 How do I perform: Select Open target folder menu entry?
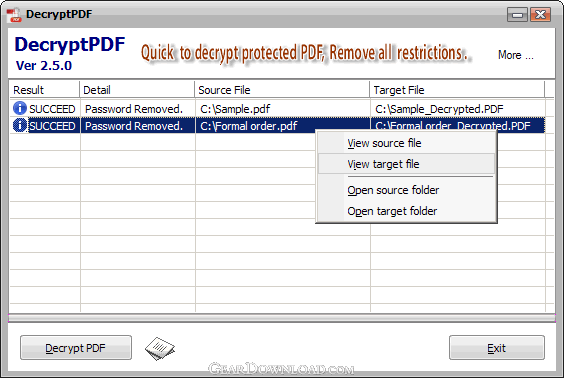click(x=406, y=211)
